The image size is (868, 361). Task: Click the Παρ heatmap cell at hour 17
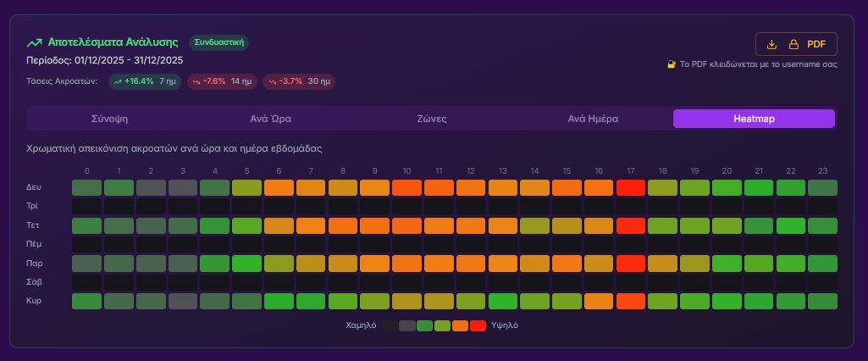coord(631,264)
